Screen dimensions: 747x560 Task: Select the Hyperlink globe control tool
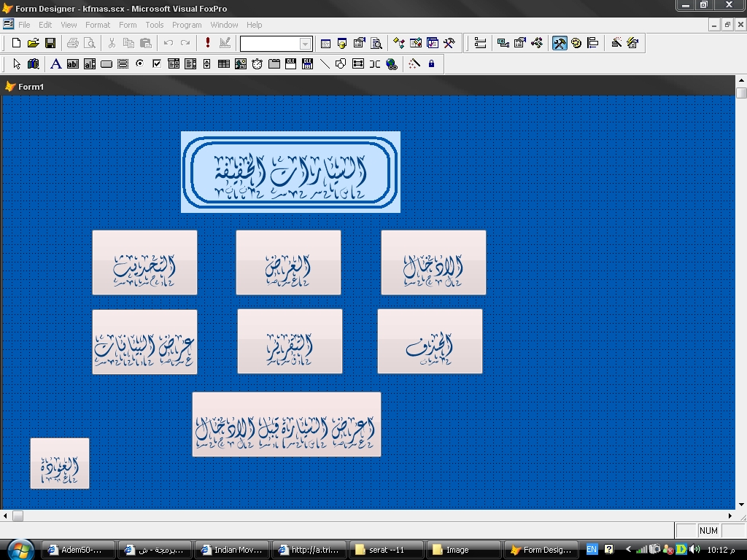click(392, 64)
